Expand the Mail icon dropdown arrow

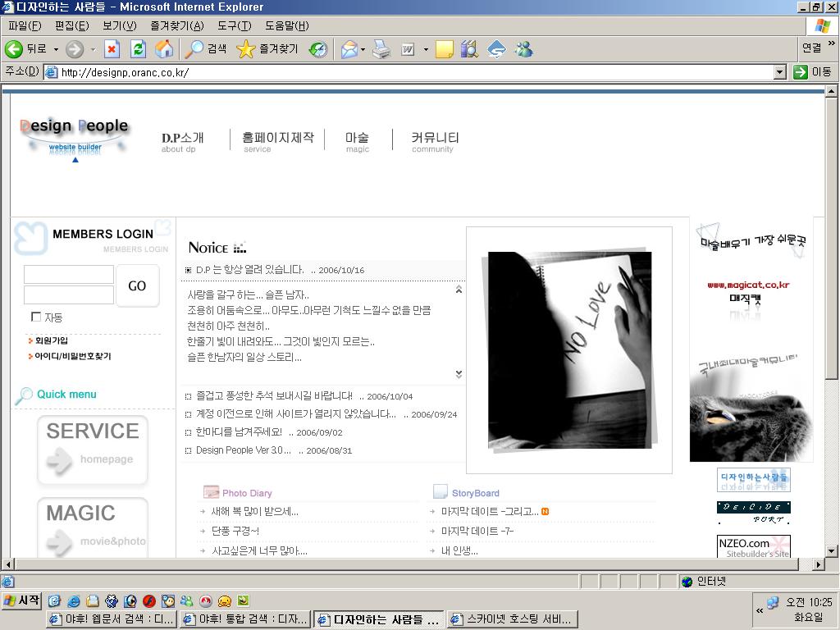[363, 49]
